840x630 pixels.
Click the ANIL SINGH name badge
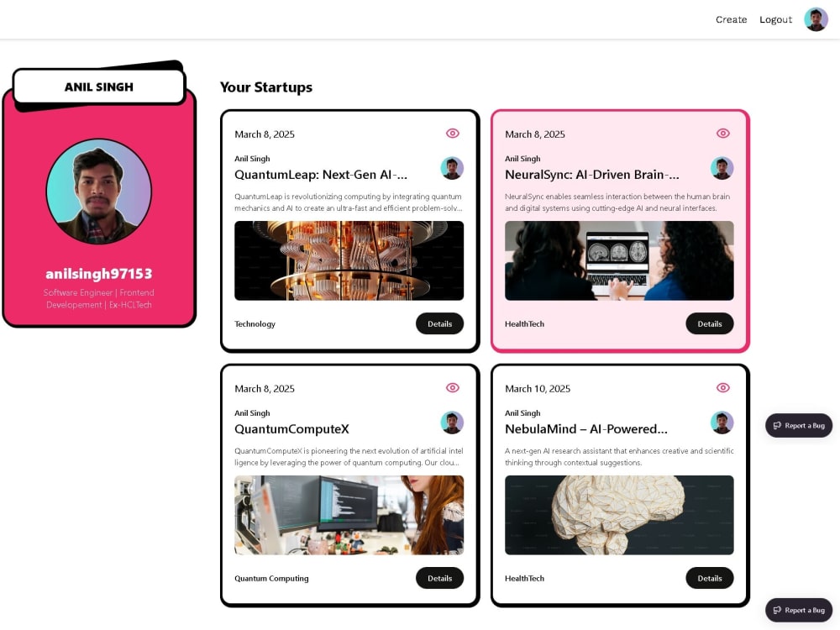99,87
